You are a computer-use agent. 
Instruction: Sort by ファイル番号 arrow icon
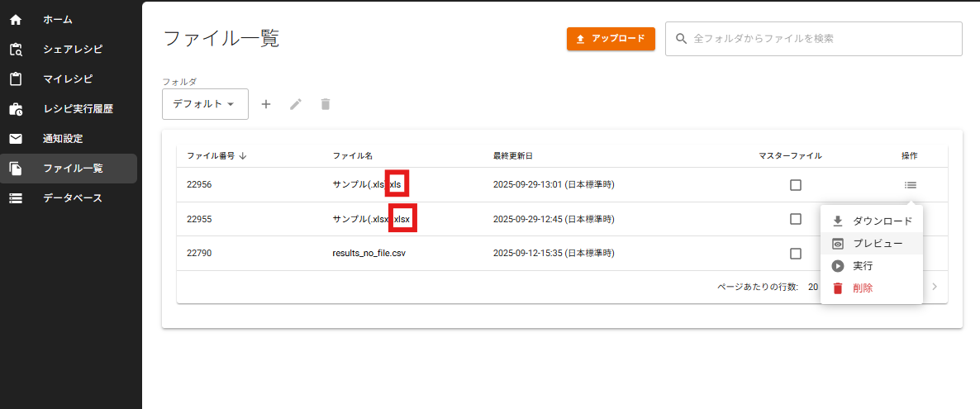pyautogui.click(x=242, y=155)
